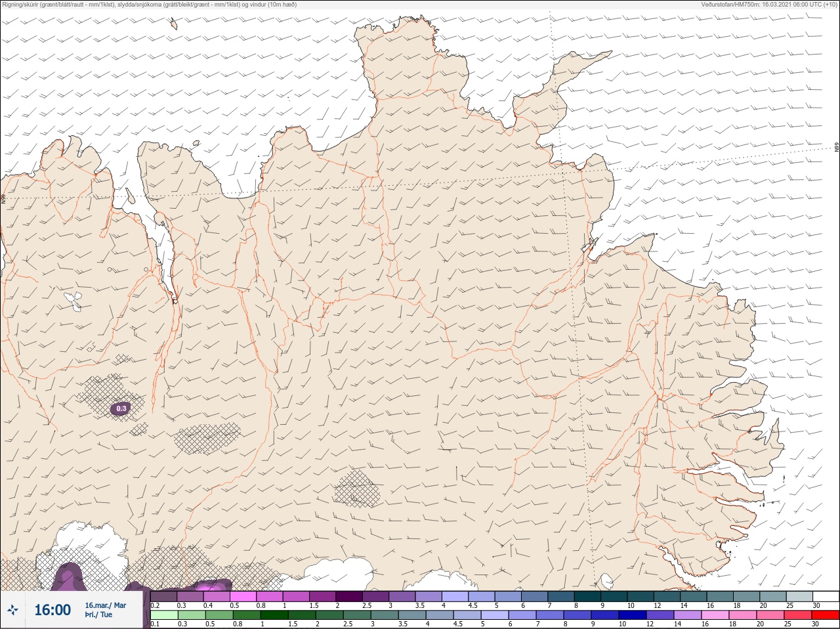840x629 pixels.
Task: Select lower legend swatch between 7 and 8
Action: point(550,615)
